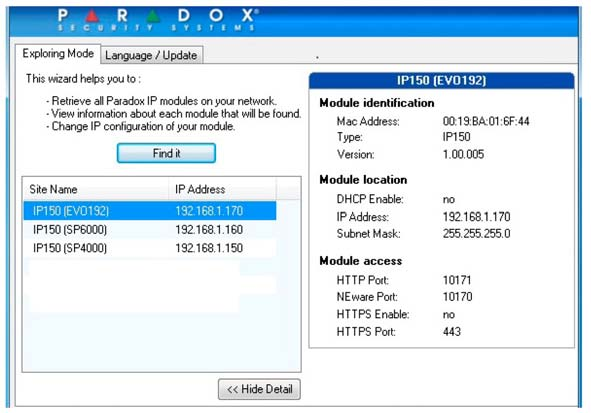This screenshot has width=591, height=413.
Task: Click IP address 192.168.1.160 in list
Action: (209, 229)
